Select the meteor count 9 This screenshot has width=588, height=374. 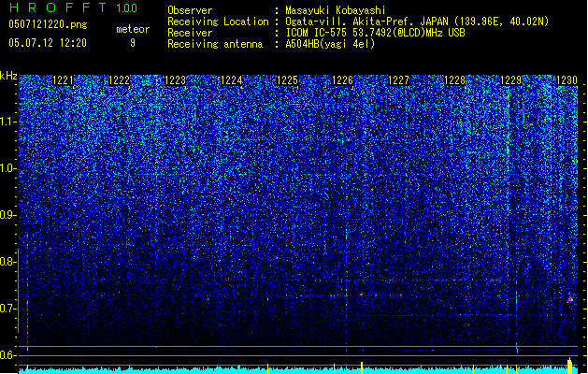pos(133,43)
